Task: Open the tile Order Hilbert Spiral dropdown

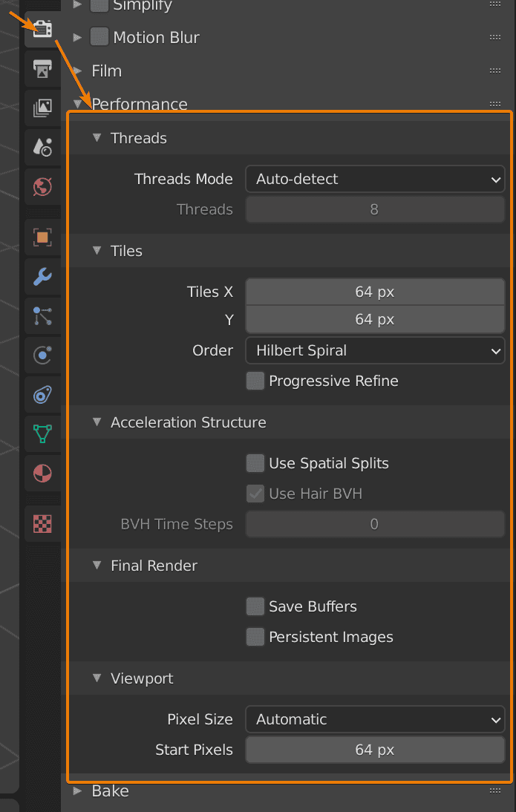Action: [375, 350]
